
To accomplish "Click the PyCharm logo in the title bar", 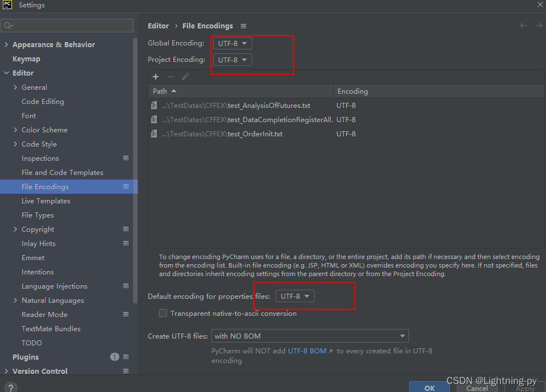I will pyautogui.click(x=7, y=5).
